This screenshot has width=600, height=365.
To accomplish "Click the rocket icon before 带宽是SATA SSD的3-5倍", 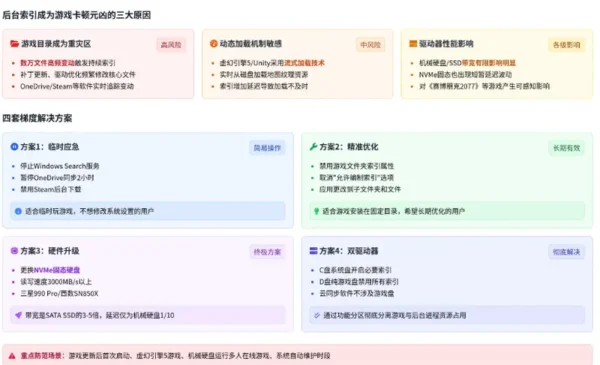I will (18, 315).
